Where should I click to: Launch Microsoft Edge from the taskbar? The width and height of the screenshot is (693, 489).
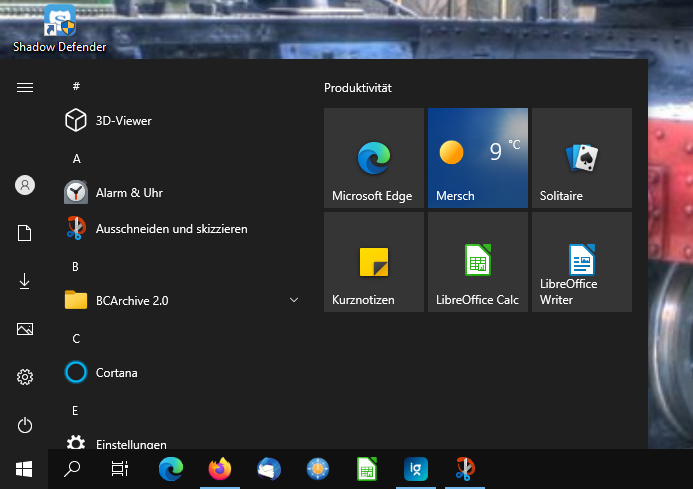171,469
